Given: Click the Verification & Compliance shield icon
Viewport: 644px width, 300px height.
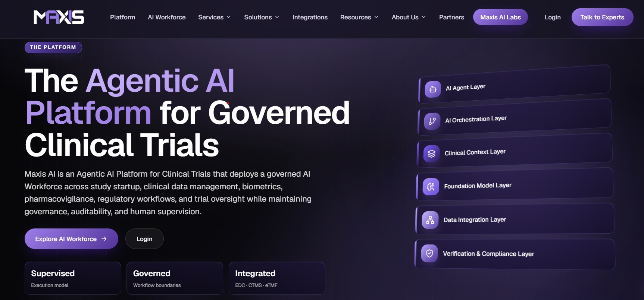Looking at the screenshot, I should coord(429,253).
